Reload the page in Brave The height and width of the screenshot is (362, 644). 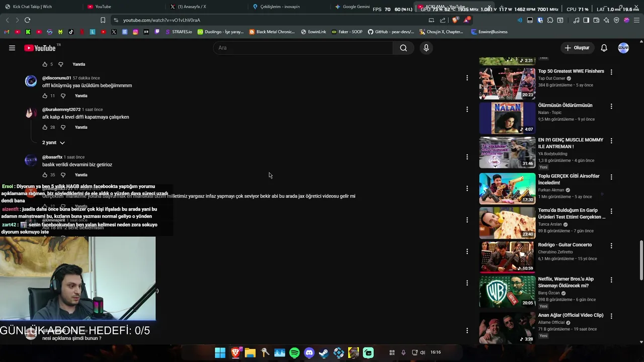click(x=27, y=20)
